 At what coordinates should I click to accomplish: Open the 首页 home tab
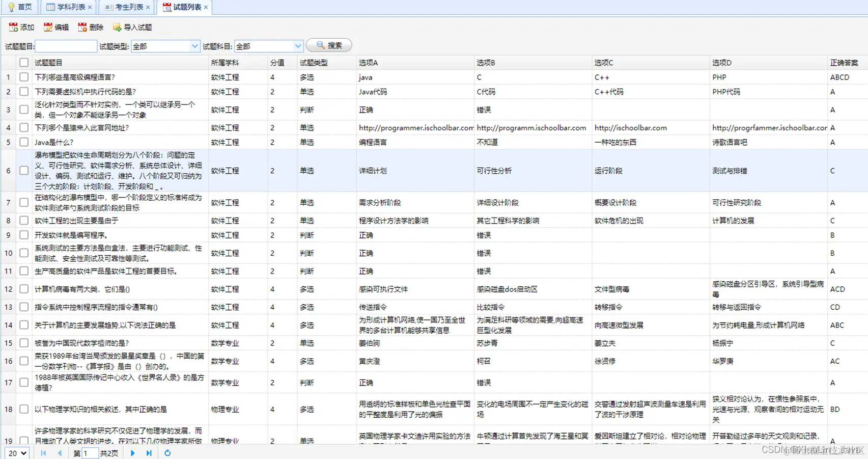pyautogui.click(x=20, y=7)
